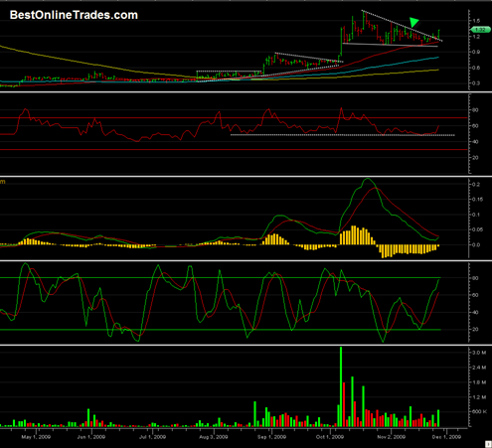This screenshot has height=448, width=492.
Task: Select the green 1.32 current price tag
Action: (x=480, y=30)
